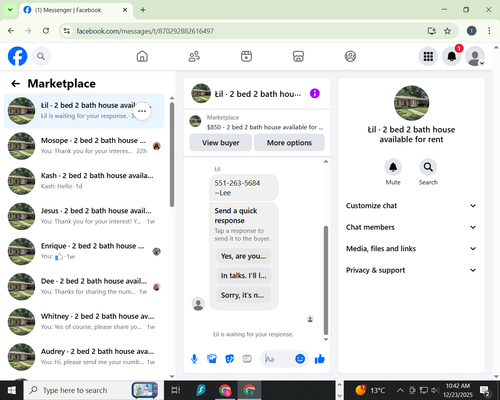Open the menu grid icon

pos(428,56)
